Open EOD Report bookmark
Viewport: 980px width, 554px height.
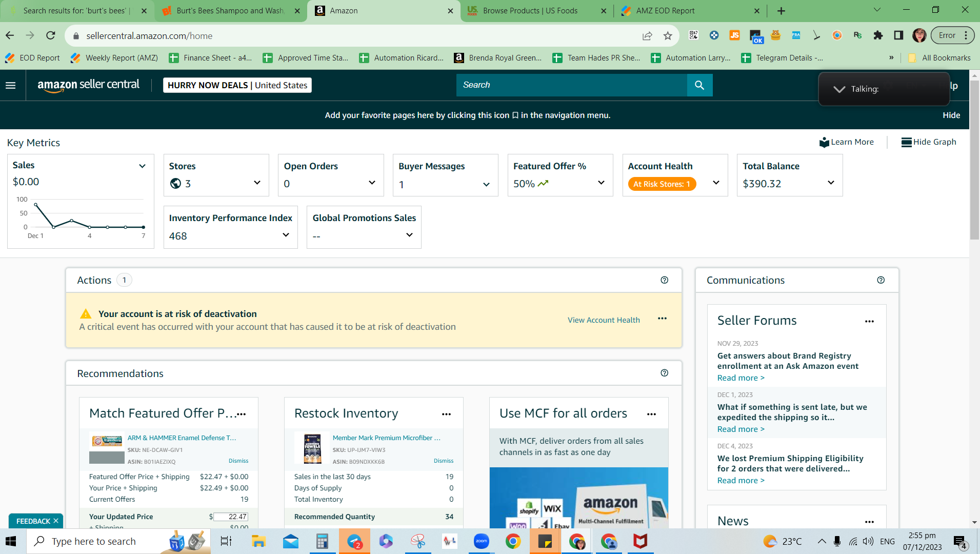tap(32, 58)
